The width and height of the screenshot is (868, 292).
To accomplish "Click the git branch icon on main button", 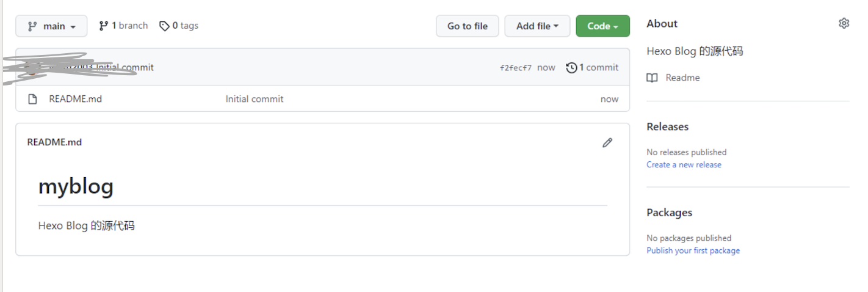I will (32, 26).
